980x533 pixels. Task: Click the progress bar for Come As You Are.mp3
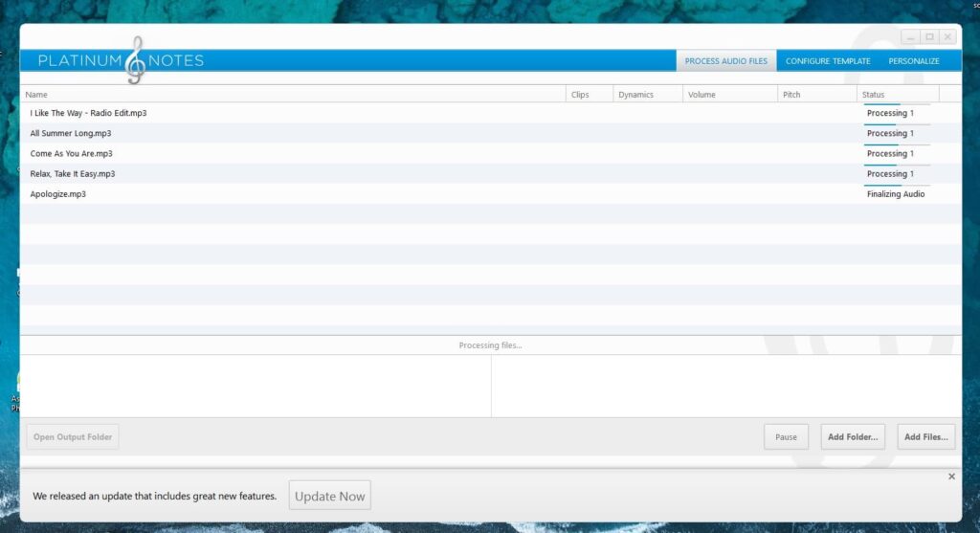coord(896,145)
